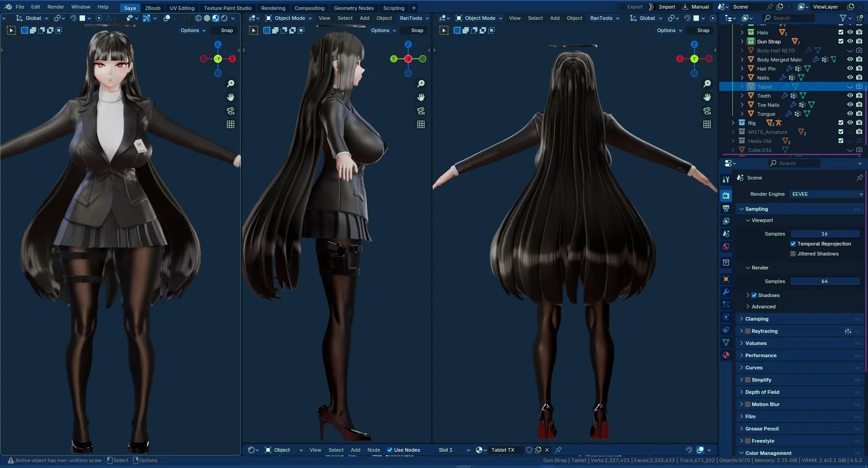Screen dimensions: 868x468
Task: Expand Hair Pin object tree
Action: click(742, 68)
